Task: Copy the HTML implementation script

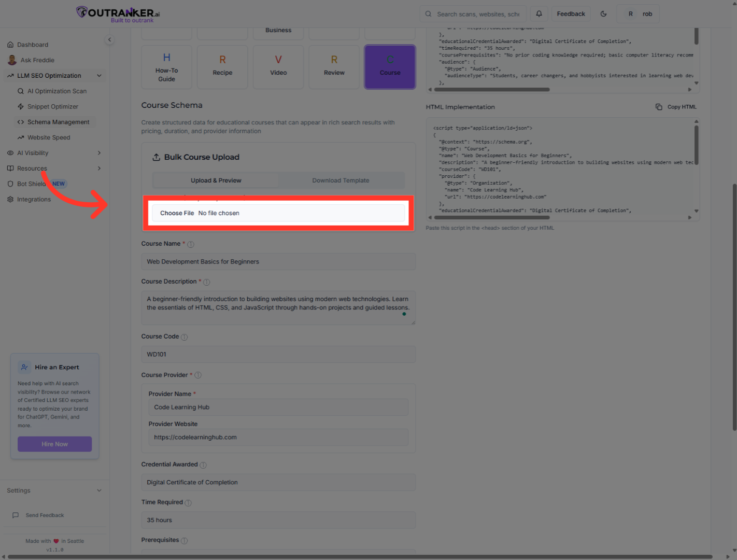Action: point(676,107)
